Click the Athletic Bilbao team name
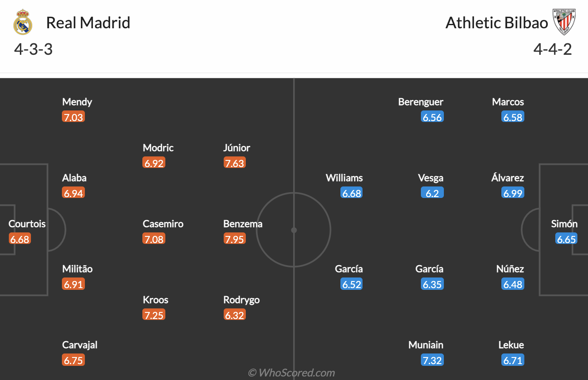The image size is (588, 380). 496,23
